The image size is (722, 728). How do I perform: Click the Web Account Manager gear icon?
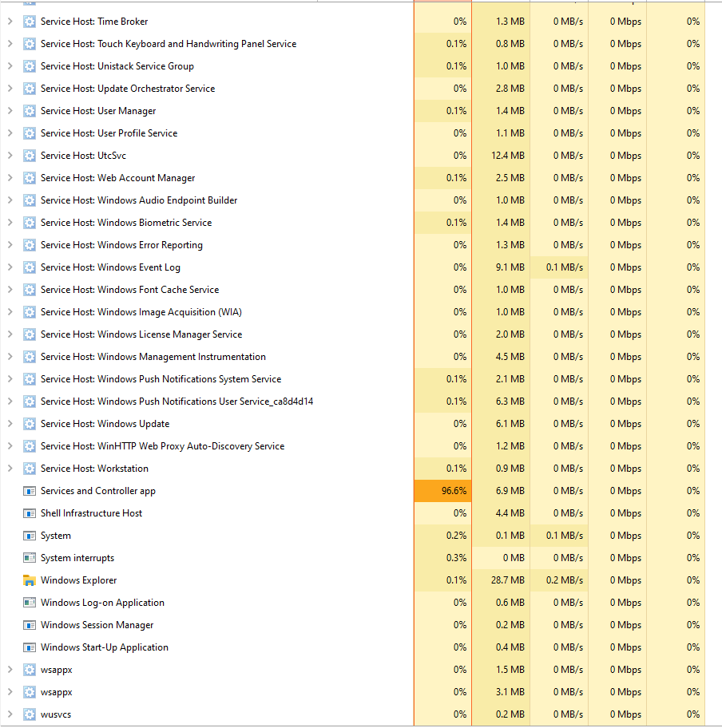[x=30, y=178]
